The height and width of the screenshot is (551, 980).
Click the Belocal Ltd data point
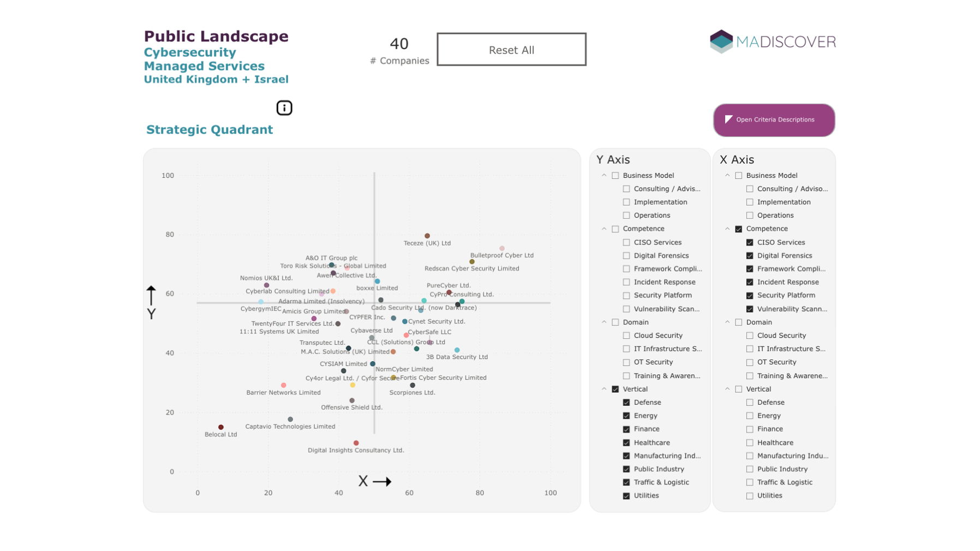click(221, 427)
